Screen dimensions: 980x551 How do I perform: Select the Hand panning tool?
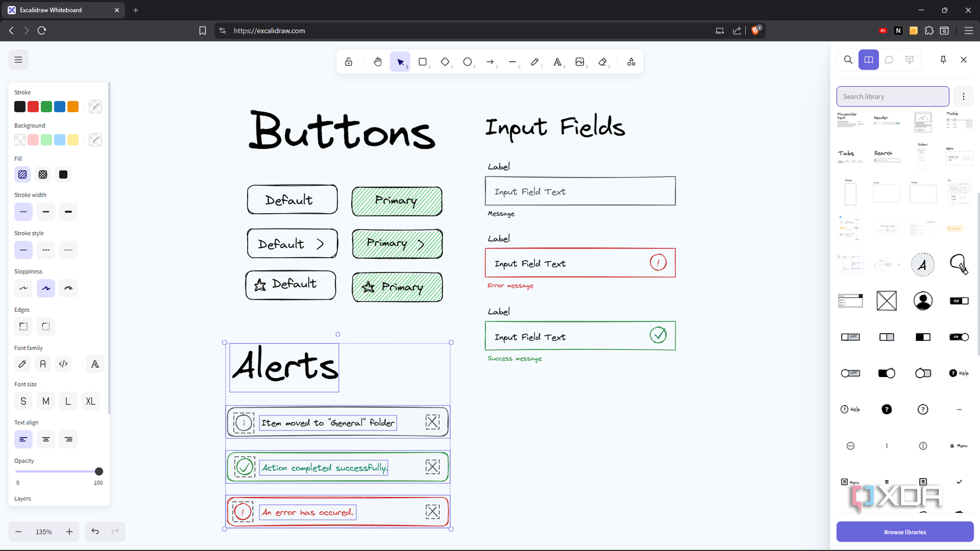coord(378,61)
